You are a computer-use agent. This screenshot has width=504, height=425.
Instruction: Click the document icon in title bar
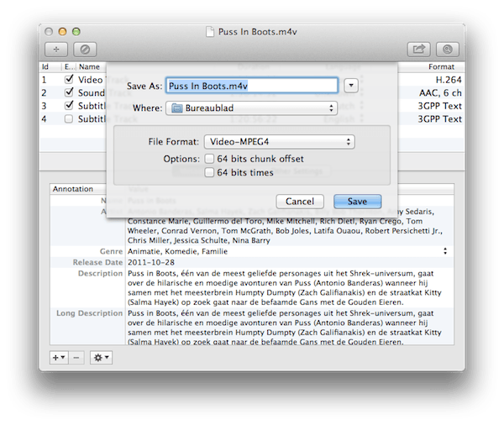210,32
